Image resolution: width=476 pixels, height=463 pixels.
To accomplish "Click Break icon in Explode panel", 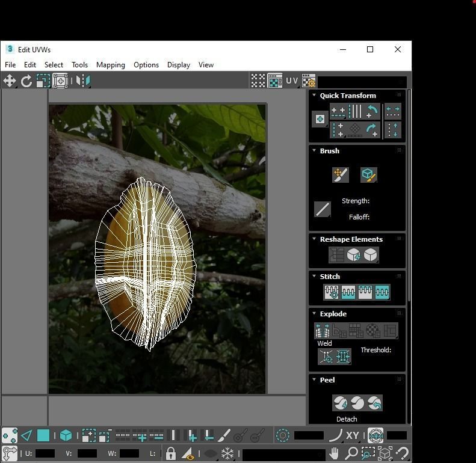I will (323, 331).
